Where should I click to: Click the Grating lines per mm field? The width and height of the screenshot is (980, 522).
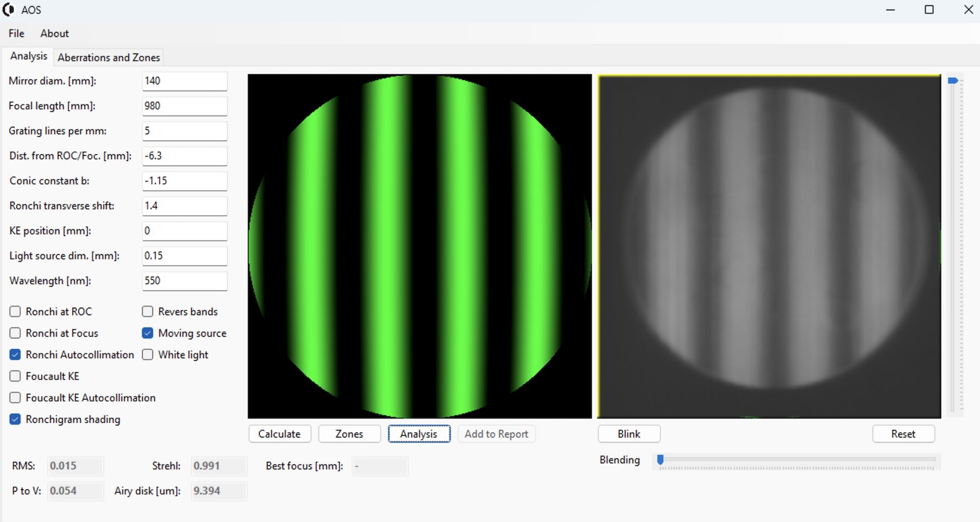pyautogui.click(x=185, y=131)
